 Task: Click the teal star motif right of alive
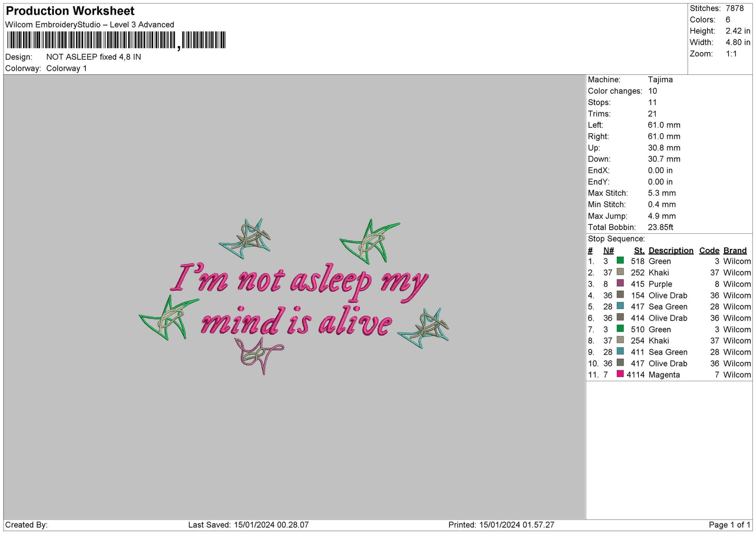(424, 328)
